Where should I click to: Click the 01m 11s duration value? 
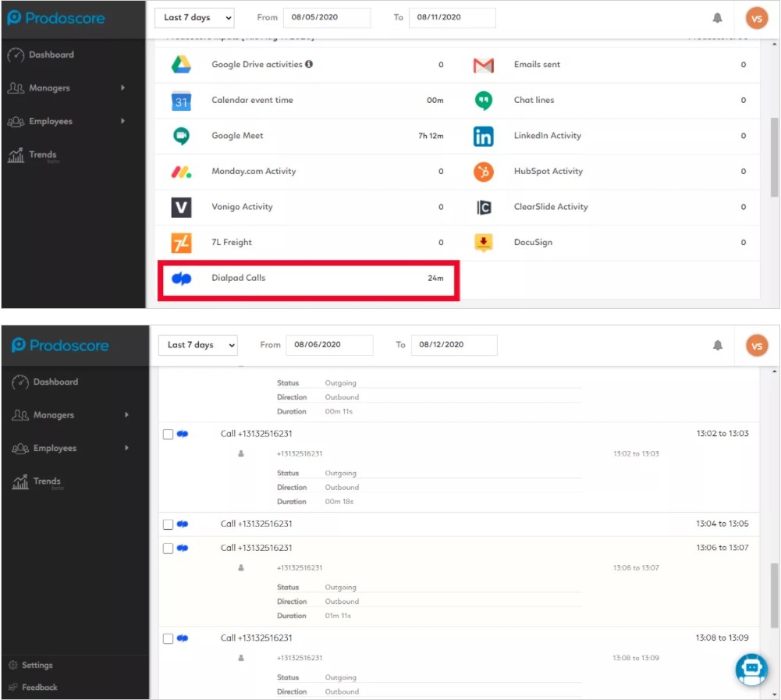(x=338, y=616)
